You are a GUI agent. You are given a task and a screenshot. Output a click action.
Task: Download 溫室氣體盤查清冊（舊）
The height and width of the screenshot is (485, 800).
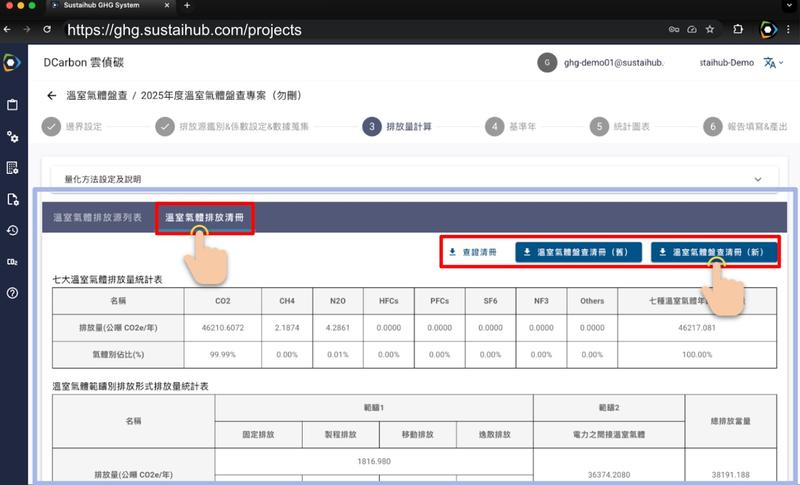pos(578,253)
